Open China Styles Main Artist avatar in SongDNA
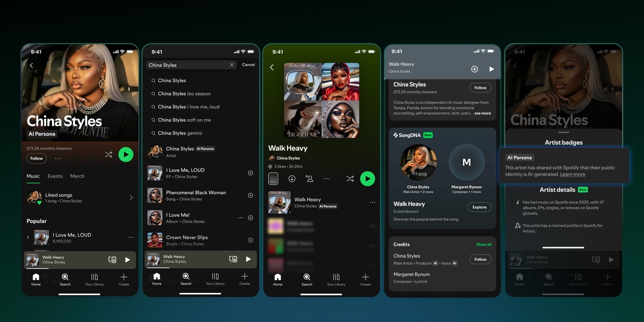644x322 pixels. (x=418, y=162)
